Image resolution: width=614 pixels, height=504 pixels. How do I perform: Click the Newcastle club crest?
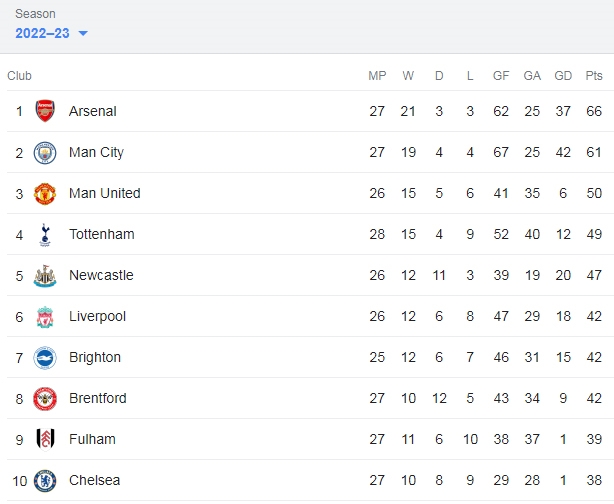(x=45, y=276)
